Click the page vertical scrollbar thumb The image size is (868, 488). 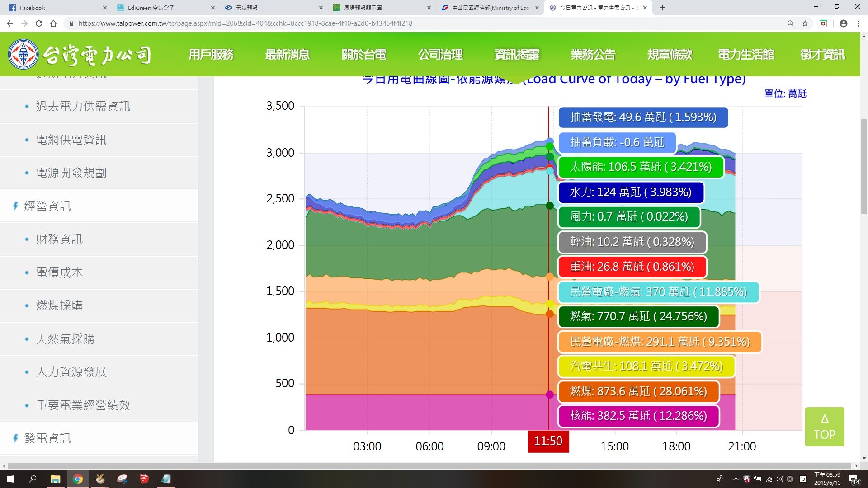click(864, 167)
